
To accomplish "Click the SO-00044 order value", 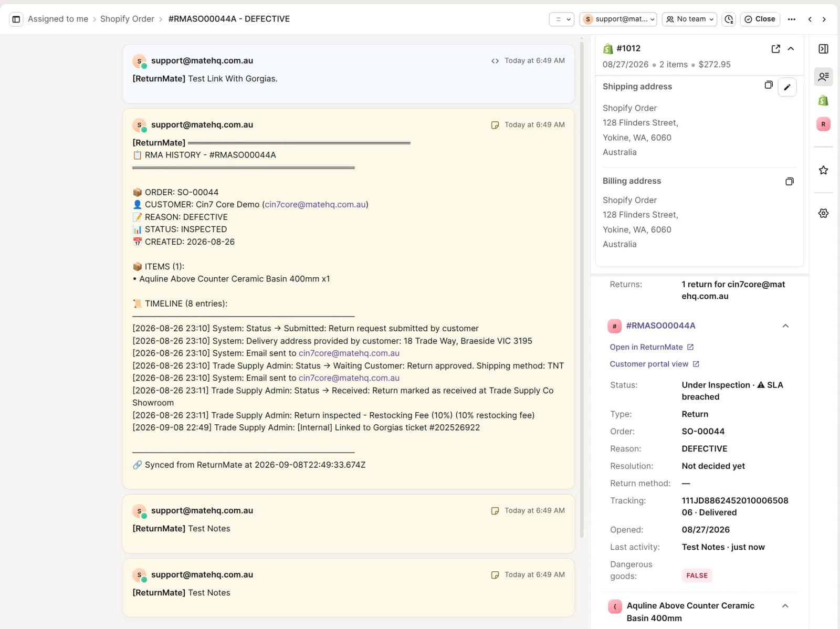I will (703, 432).
